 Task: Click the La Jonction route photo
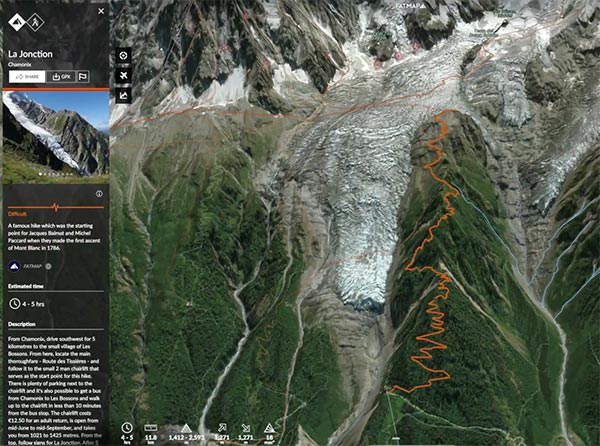pos(56,137)
